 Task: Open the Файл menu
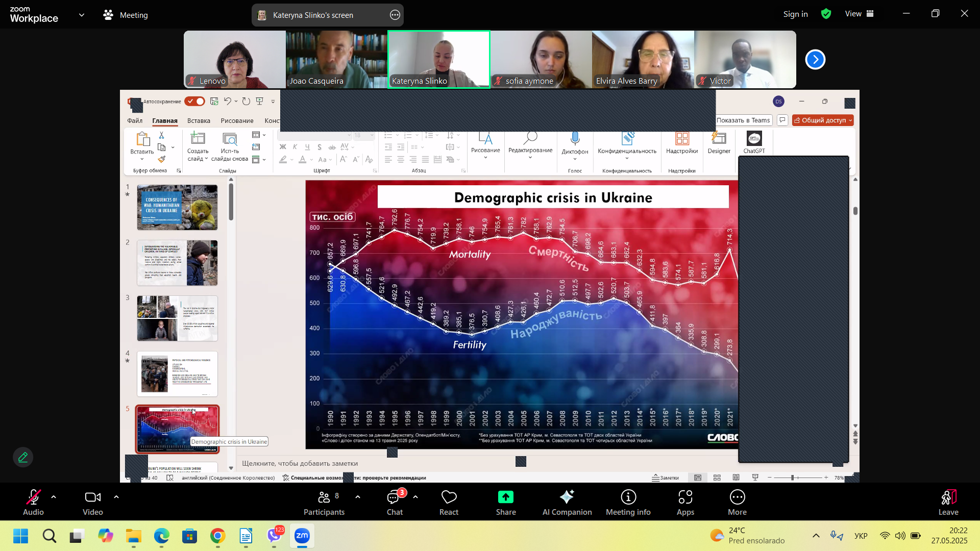pyautogui.click(x=135, y=121)
